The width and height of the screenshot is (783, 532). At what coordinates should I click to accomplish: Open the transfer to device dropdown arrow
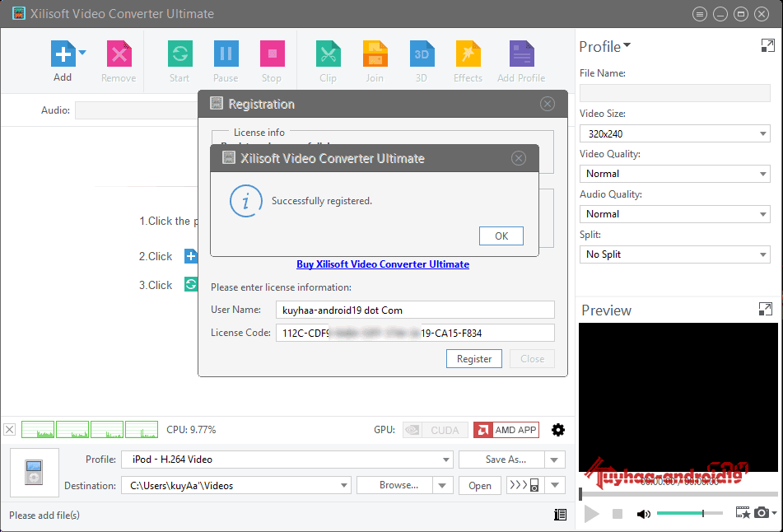tap(555, 486)
